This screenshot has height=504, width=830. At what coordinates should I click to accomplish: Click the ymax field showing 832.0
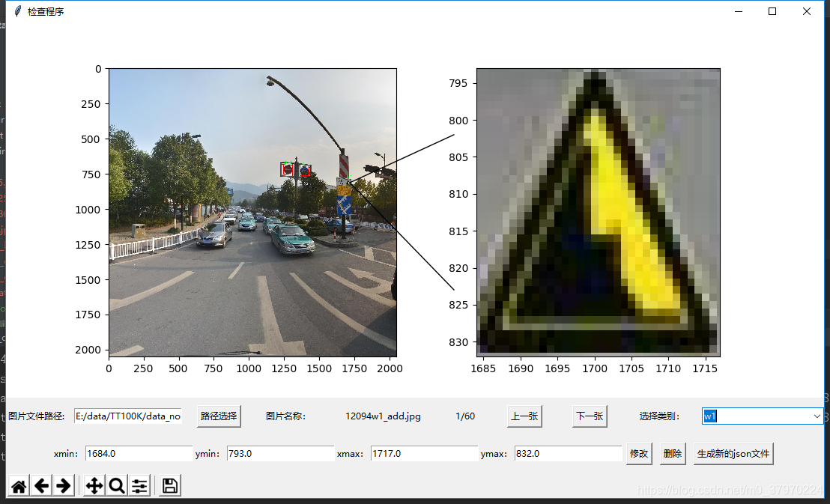(x=568, y=454)
